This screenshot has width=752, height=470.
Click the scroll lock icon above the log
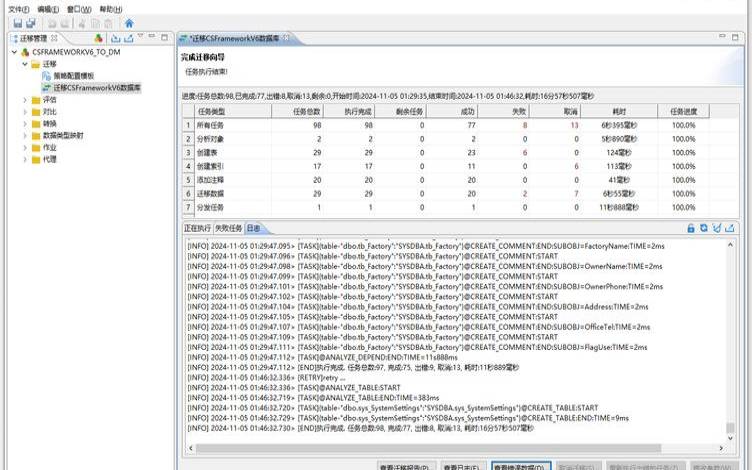(x=691, y=228)
